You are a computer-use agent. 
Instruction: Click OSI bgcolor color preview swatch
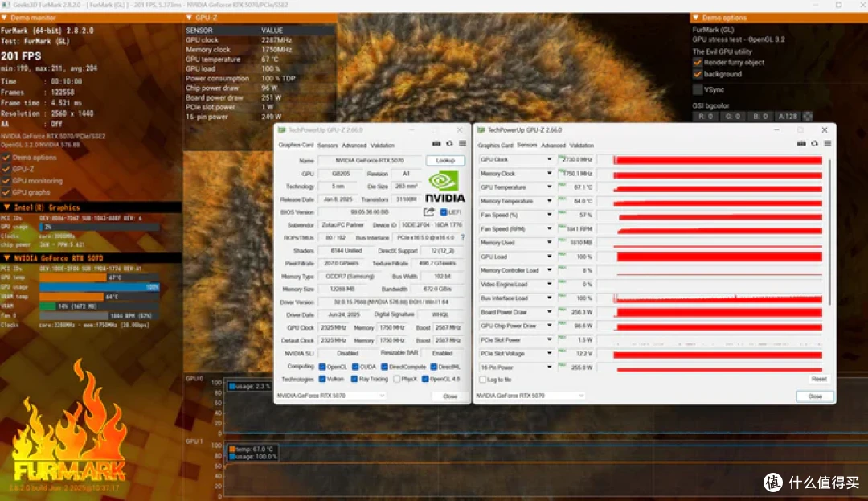tap(808, 117)
